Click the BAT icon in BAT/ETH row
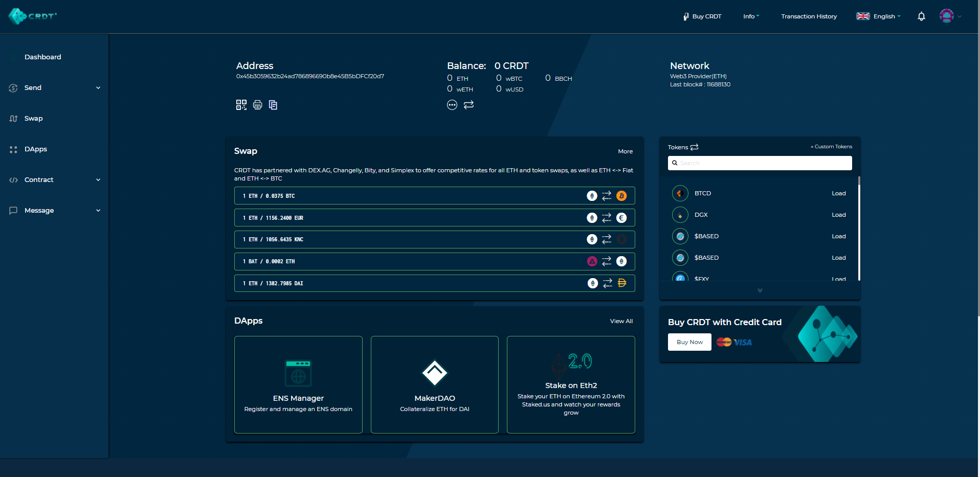980x477 pixels. (x=592, y=261)
